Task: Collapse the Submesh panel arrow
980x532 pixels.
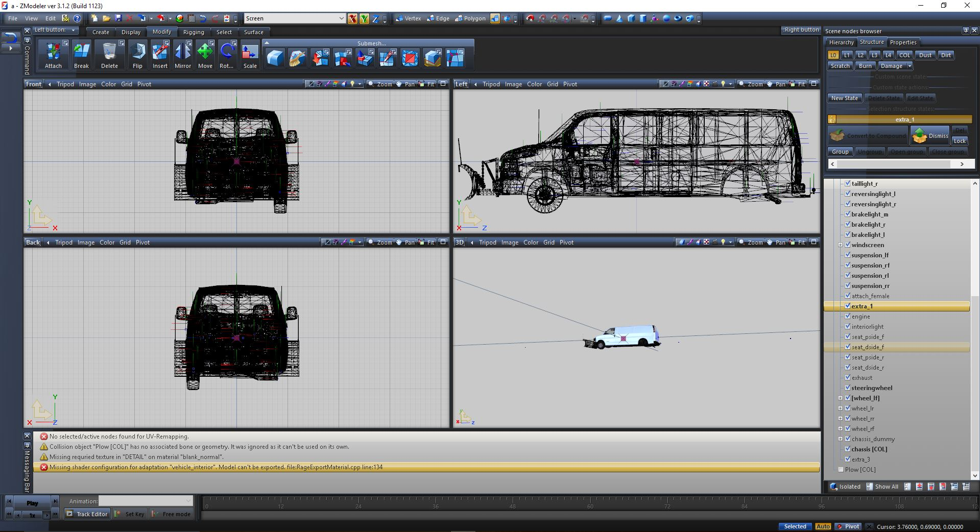Action: tap(267, 43)
